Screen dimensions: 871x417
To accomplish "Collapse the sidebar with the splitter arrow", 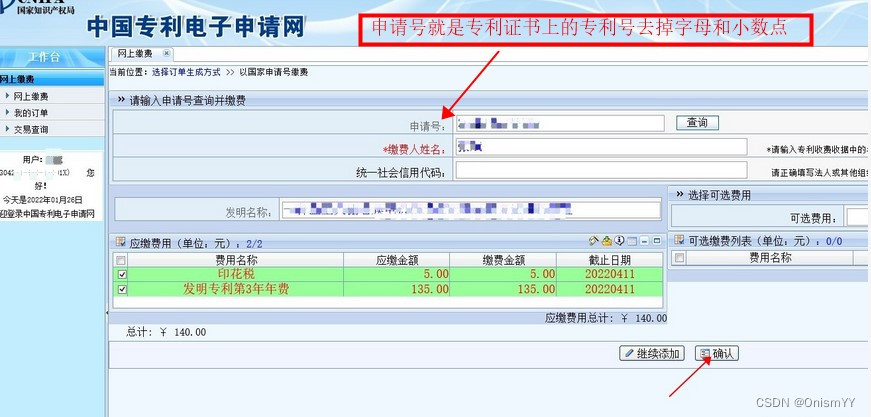I will (x=107, y=314).
